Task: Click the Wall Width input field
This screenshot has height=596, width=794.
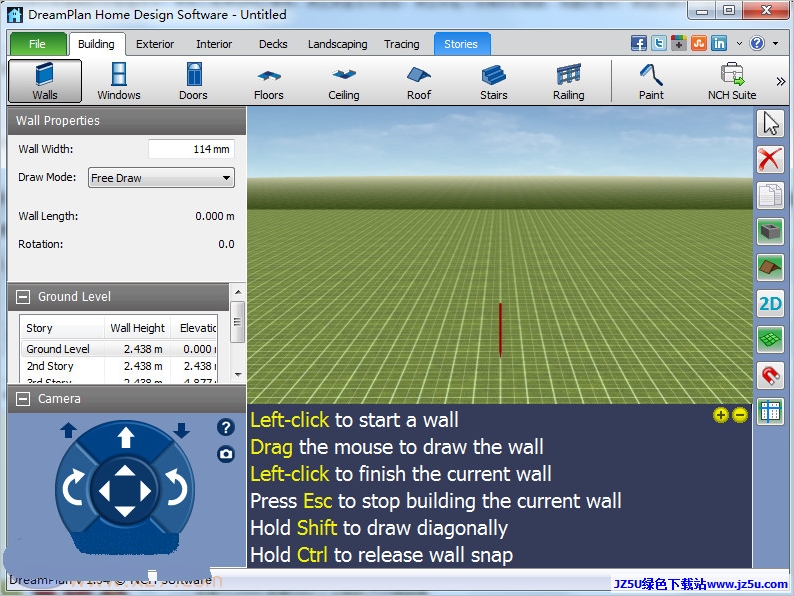Action: tap(191, 149)
